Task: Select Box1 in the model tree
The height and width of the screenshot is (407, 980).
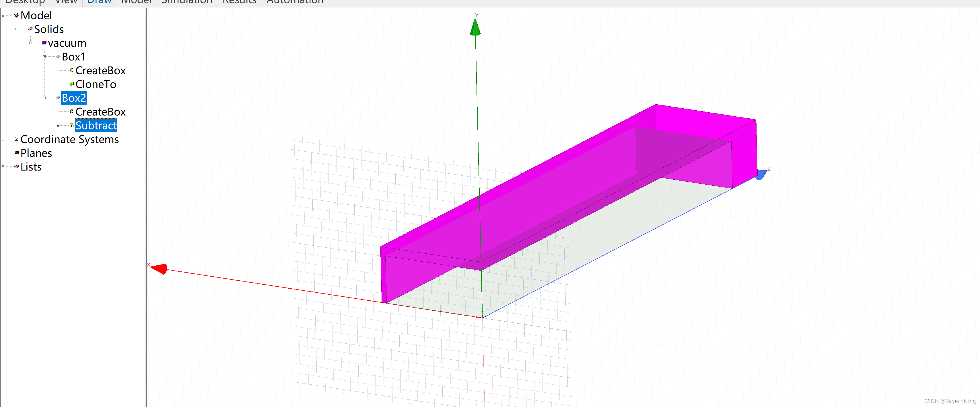Action: (x=73, y=57)
